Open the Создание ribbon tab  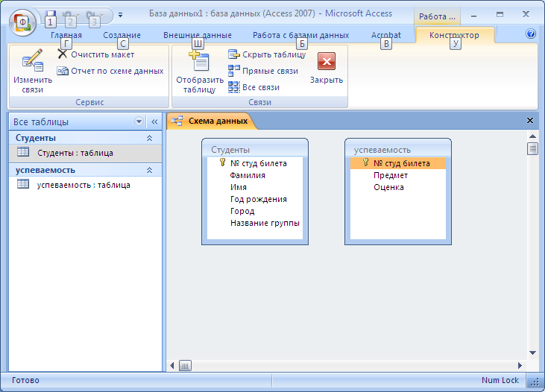point(122,35)
